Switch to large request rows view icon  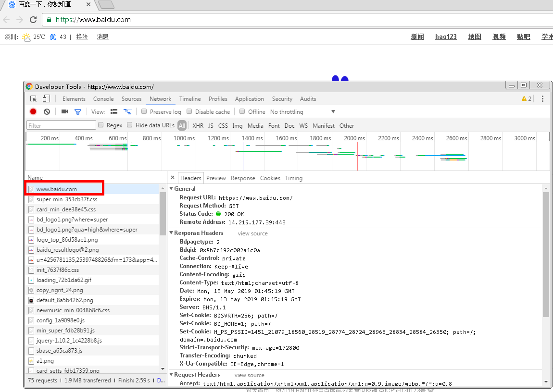(x=114, y=111)
